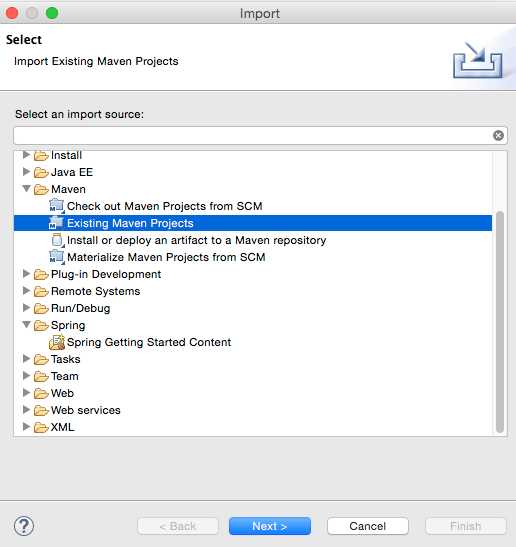Clear the filter text with the X icon
Screen dimensions: 516x547
[x=498, y=135]
